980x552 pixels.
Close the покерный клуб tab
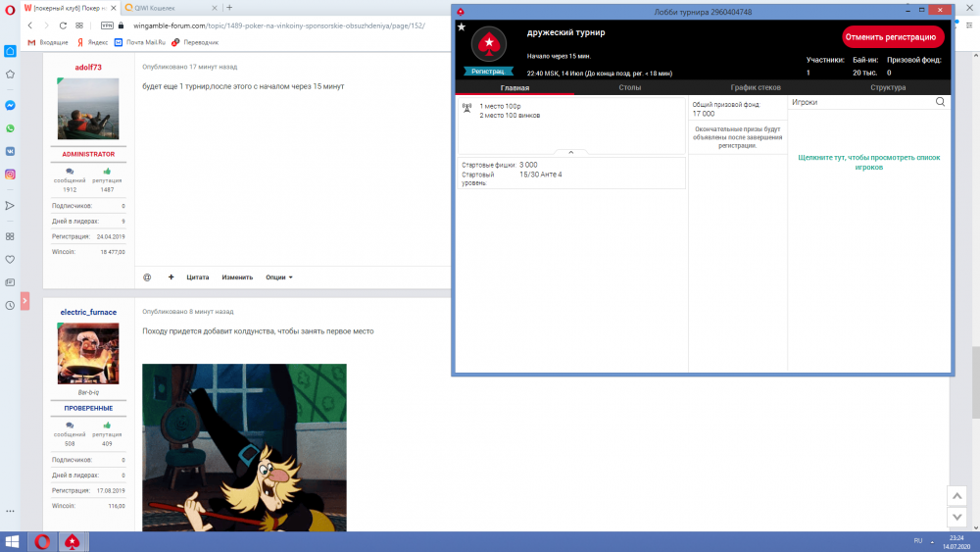click(x=113, y=8)
